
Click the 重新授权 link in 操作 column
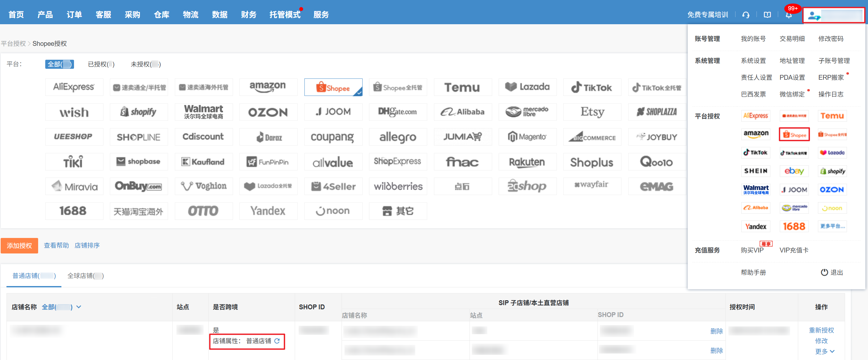tap(821, 330)
